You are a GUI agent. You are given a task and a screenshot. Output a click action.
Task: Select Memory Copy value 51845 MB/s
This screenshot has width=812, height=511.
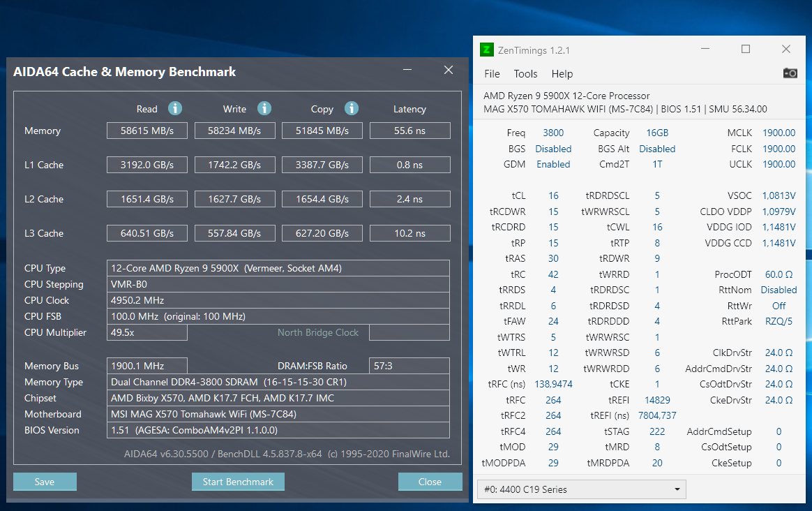click(x=322, y=131)
